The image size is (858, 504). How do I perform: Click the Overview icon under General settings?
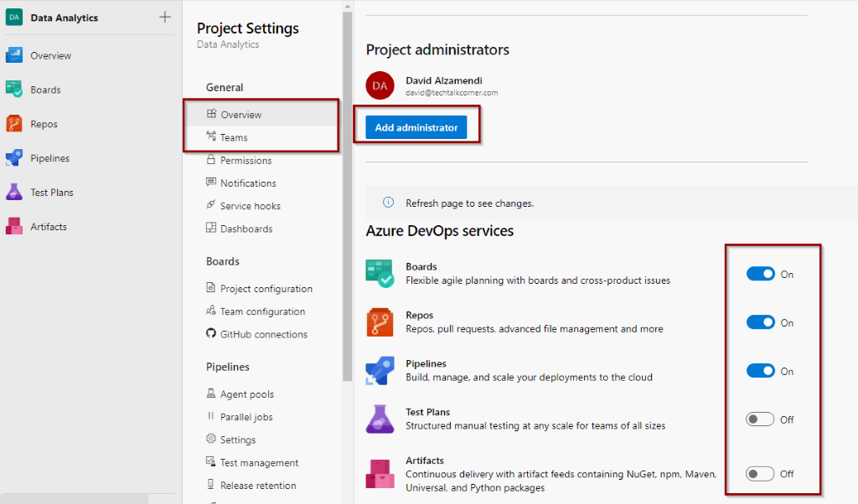pyautogui.click(x=211, y=114)
